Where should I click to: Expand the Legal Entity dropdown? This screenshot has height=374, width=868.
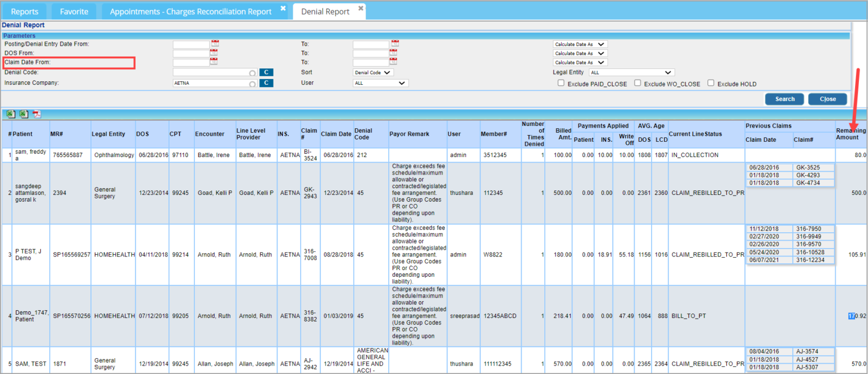tap(631, 72)
